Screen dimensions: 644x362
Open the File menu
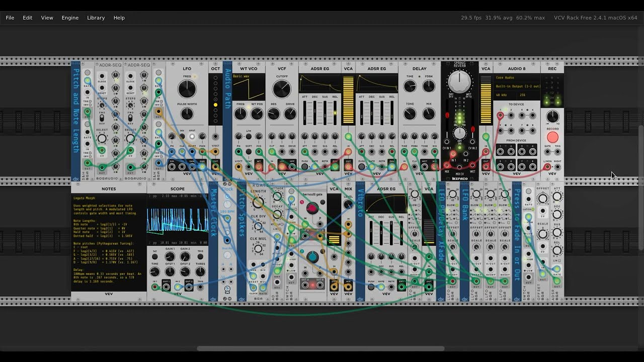pyautogui.click(x=10, y=18)
